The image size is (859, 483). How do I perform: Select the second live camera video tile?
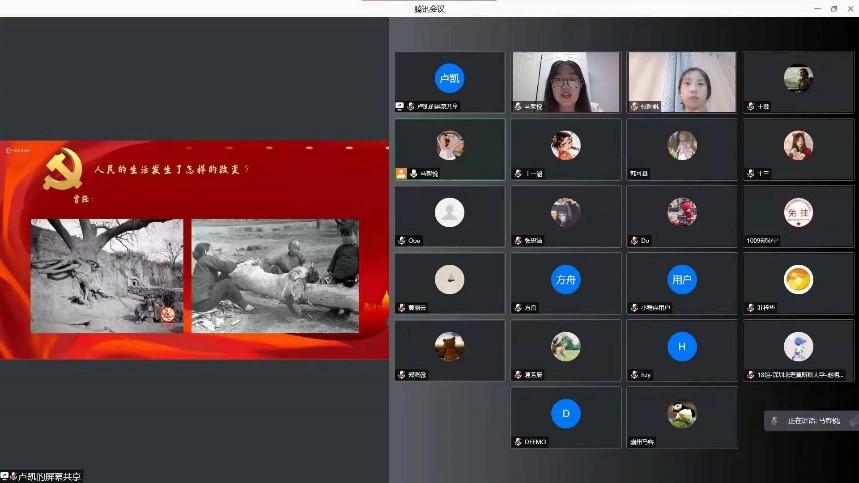coord(681,80)
